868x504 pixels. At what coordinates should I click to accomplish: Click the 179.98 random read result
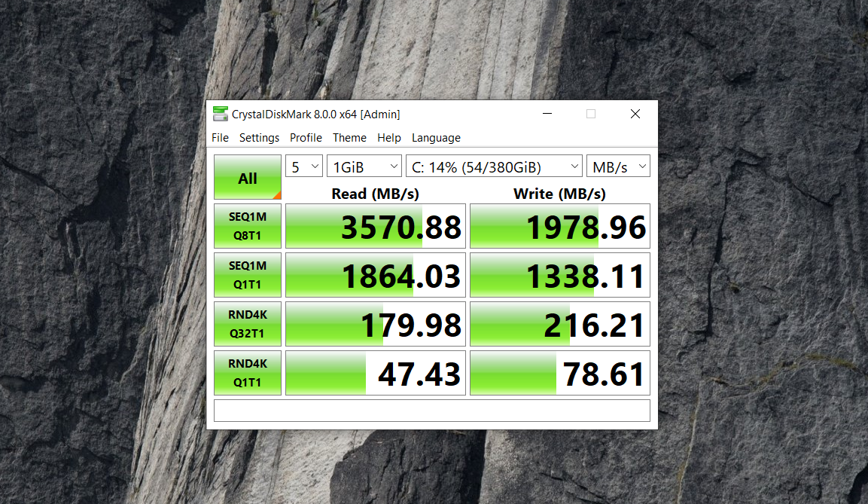(376, 324)
